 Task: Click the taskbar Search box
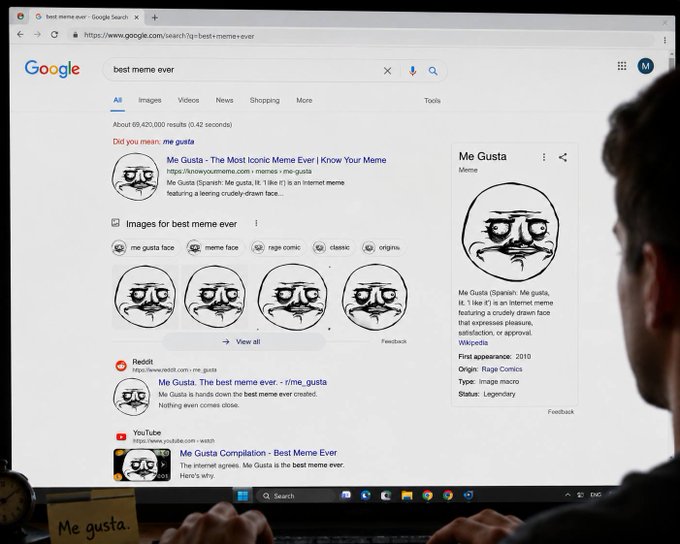(x=295, y=496)
